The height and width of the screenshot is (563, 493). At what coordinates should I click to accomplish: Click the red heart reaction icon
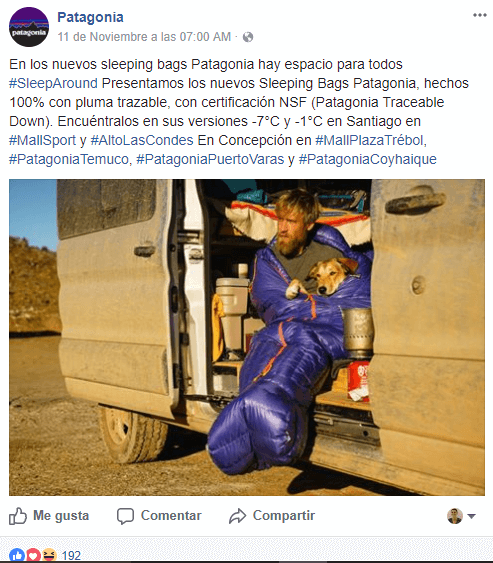[x=33, y=555]
